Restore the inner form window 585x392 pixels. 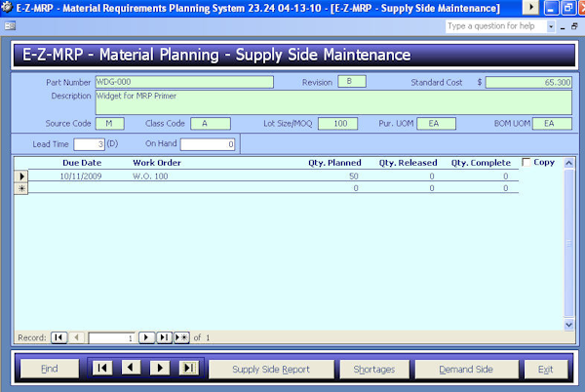(x=574, y=26)
